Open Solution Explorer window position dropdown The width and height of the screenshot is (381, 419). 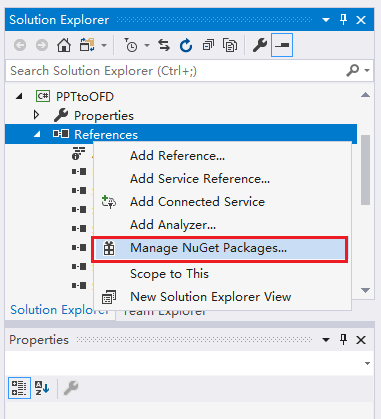(x=326, y=20)
